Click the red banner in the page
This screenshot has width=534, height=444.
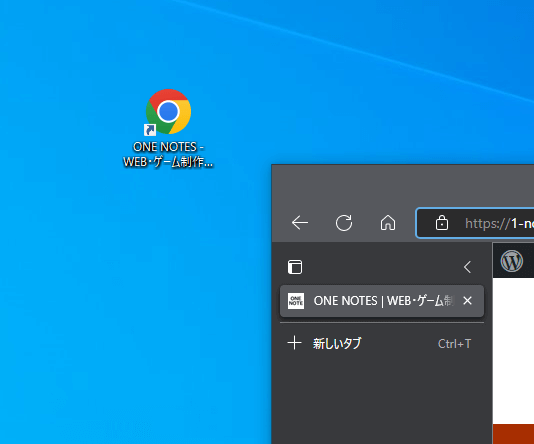click(x=513, y=434)
